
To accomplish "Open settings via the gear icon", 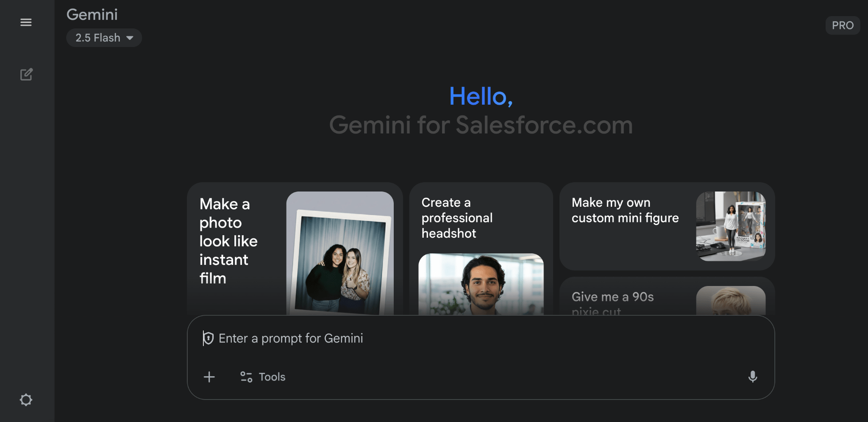I will (26, 400).
